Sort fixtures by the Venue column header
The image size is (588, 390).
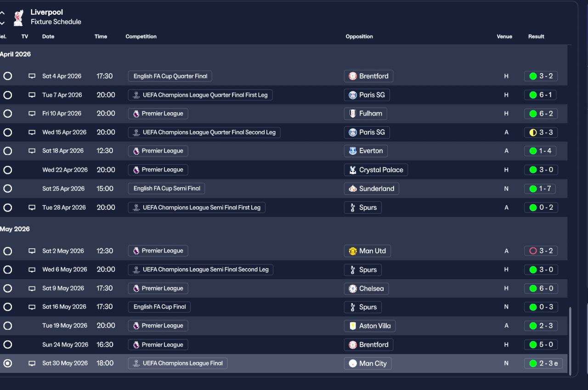pyautogui.click(x=504, y=37)
